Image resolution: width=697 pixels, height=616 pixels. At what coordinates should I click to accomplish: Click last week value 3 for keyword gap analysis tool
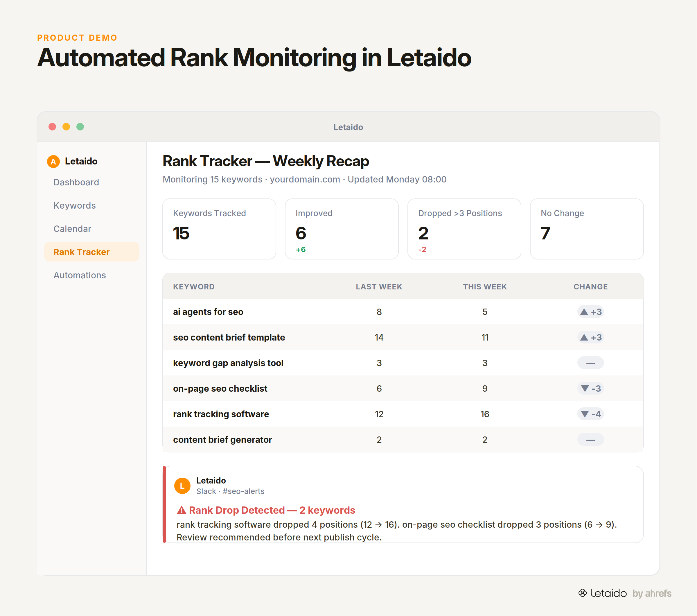point(379,363)
